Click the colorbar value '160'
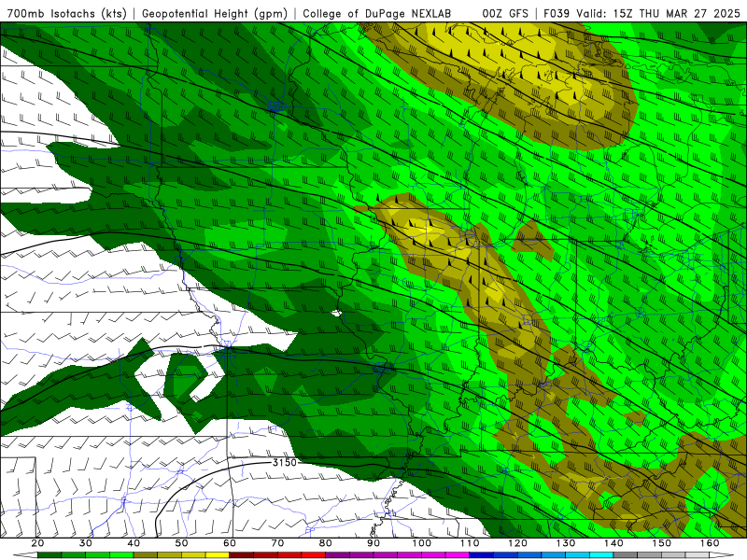Viewport: 747px width, 560px height. click(x=710, y=543)
